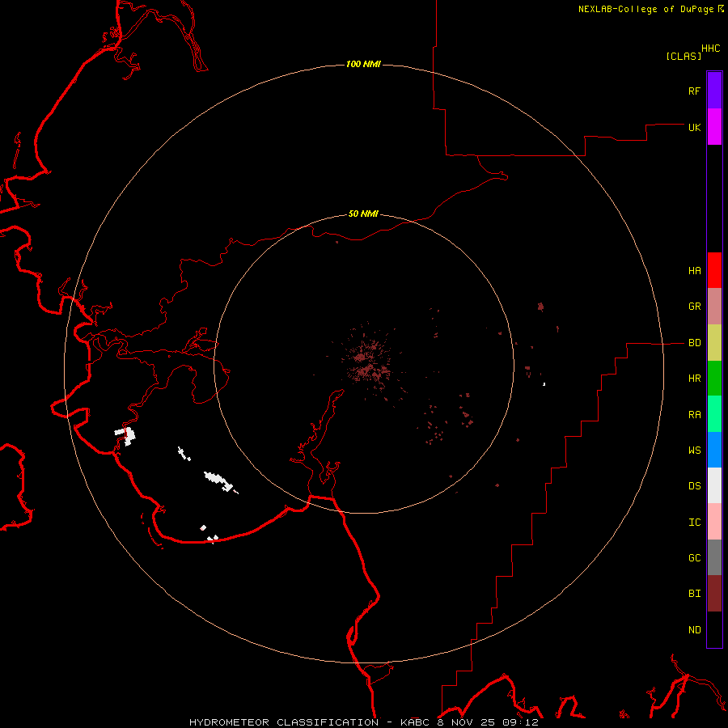Click the GR legend label
728x728 pixels.
click(695, 307)
